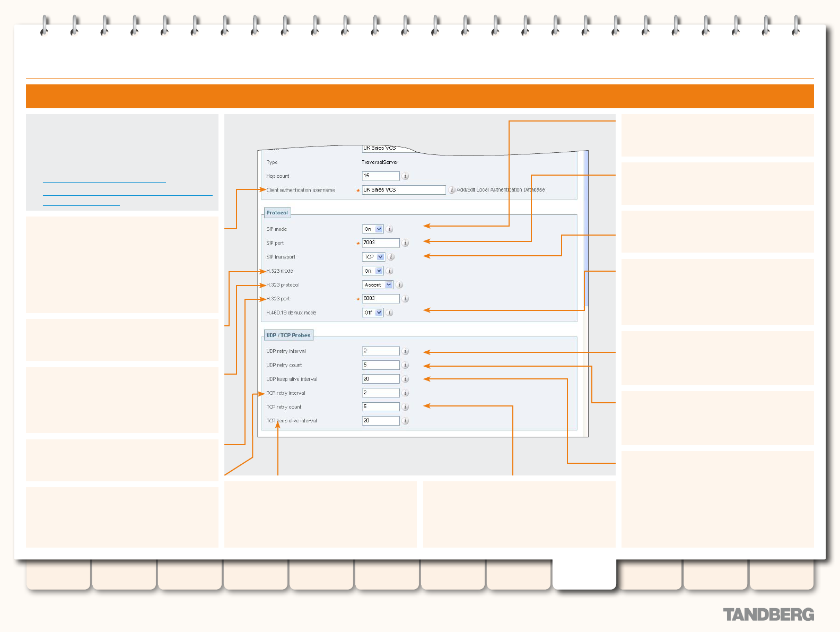Open the H.323 mode dropdown
This screenshot has height=632, width=840.
click(x=373, y=271)
